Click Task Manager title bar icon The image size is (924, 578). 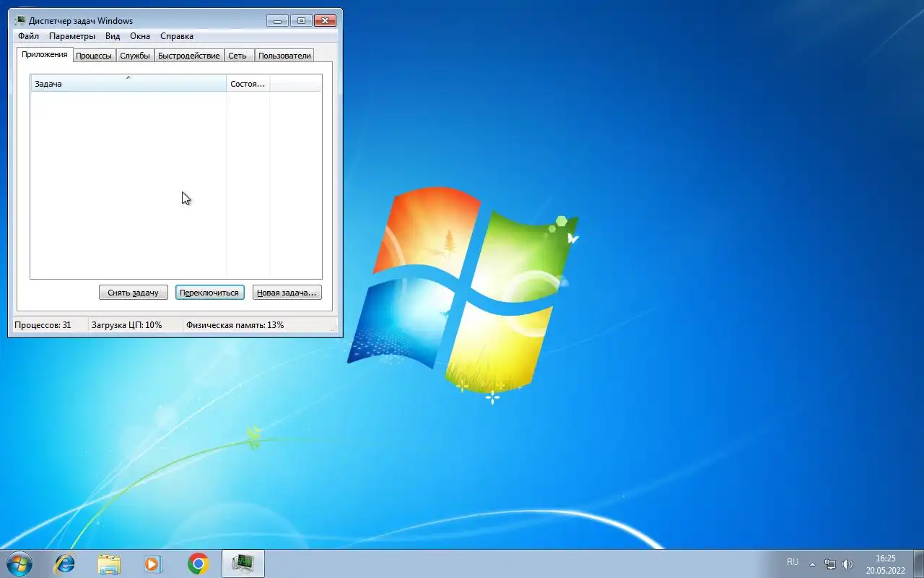click(x=20, y=21)
